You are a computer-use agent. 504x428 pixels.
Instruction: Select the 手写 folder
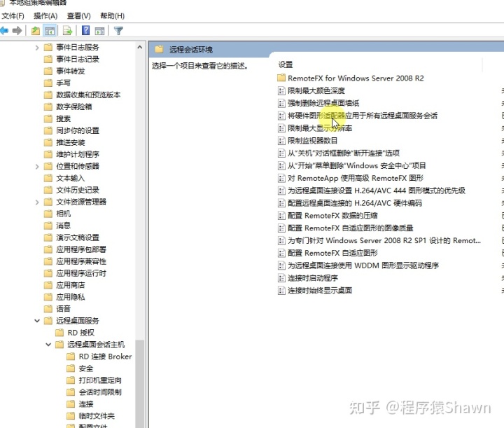point(63,83)
